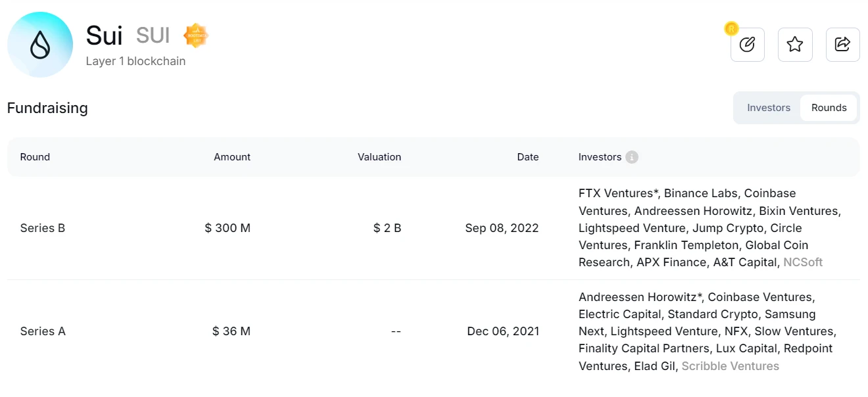
Task: Click the gold coin reward badge
Action: 731,28
